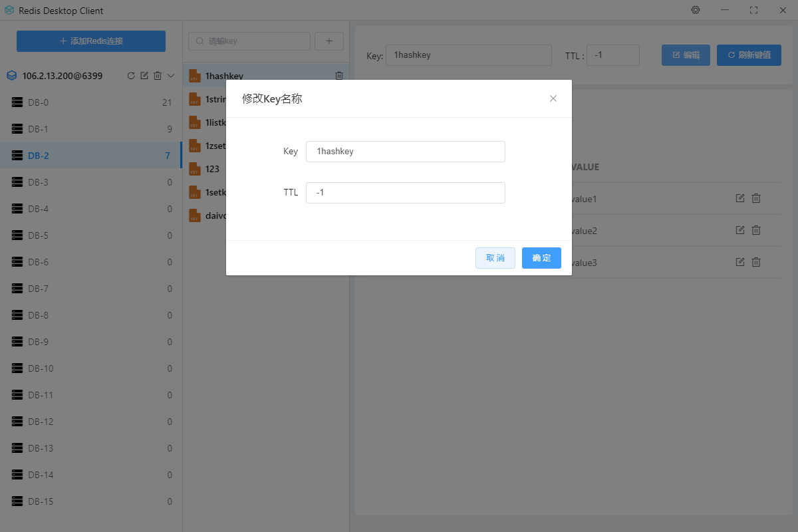Image resolution: width=798 pixels, height=532 pixels.
Task: Click the Key input in the dialog
Action: [x=406, y=152]
